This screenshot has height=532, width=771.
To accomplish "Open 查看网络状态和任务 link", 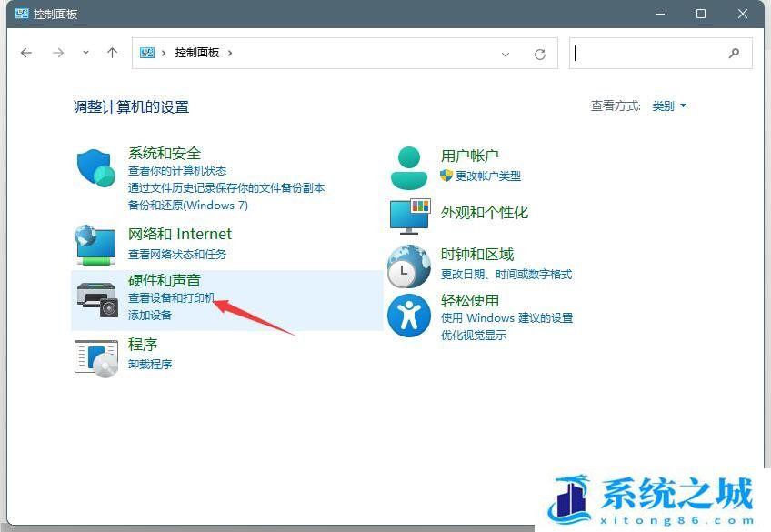I will (177, 255).
